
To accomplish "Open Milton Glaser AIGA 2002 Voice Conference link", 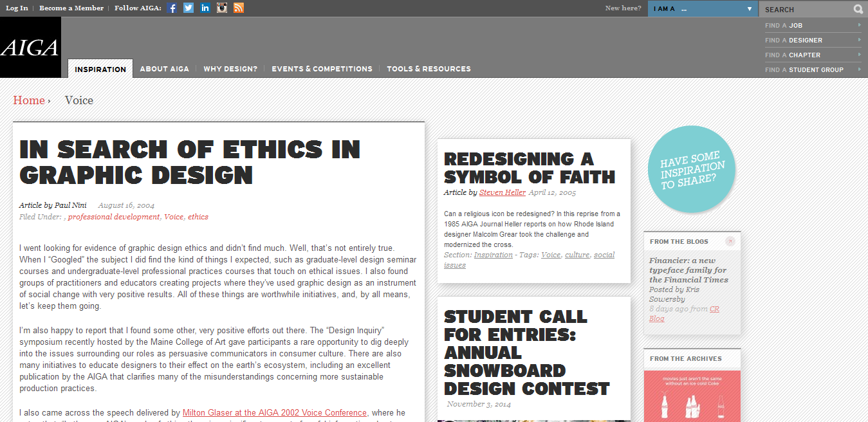I will (x=275, y=412).
